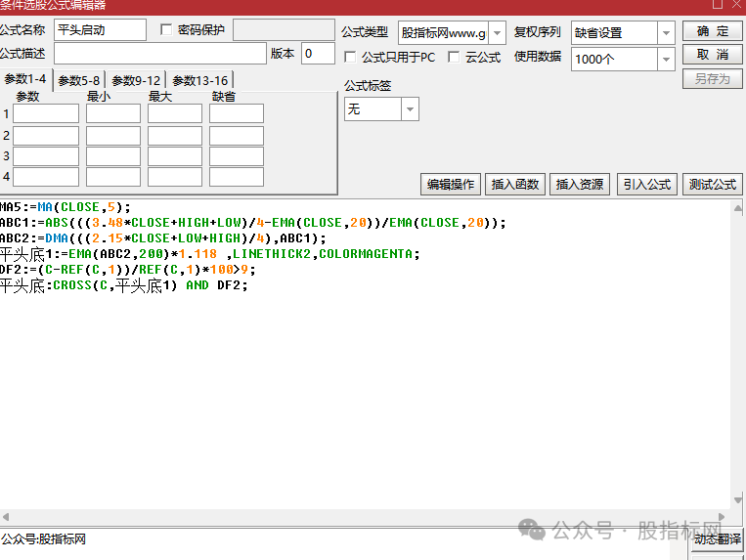Image resolution: width=746 pixels, height=560 pixels.
Task: Click the horizontal scroll-left arrow
Action: (x=6, y=517)
